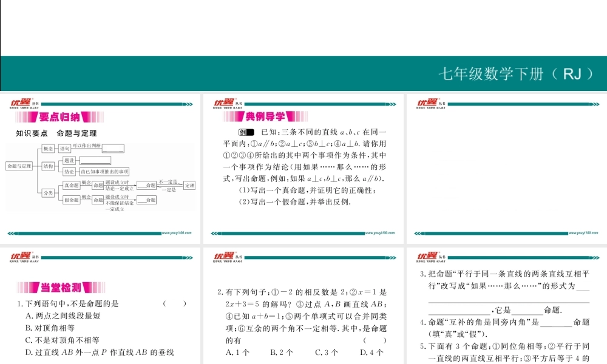Click the 优翼 logo on the first slide
Viewport: 607px width, 364px height.
(19, 103)
